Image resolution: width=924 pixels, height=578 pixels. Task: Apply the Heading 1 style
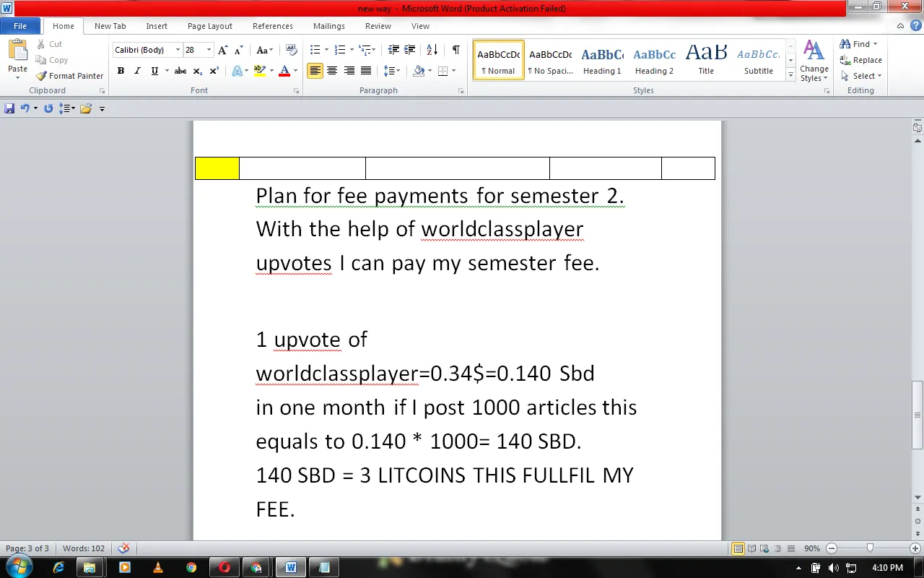[x=602, y=61]
